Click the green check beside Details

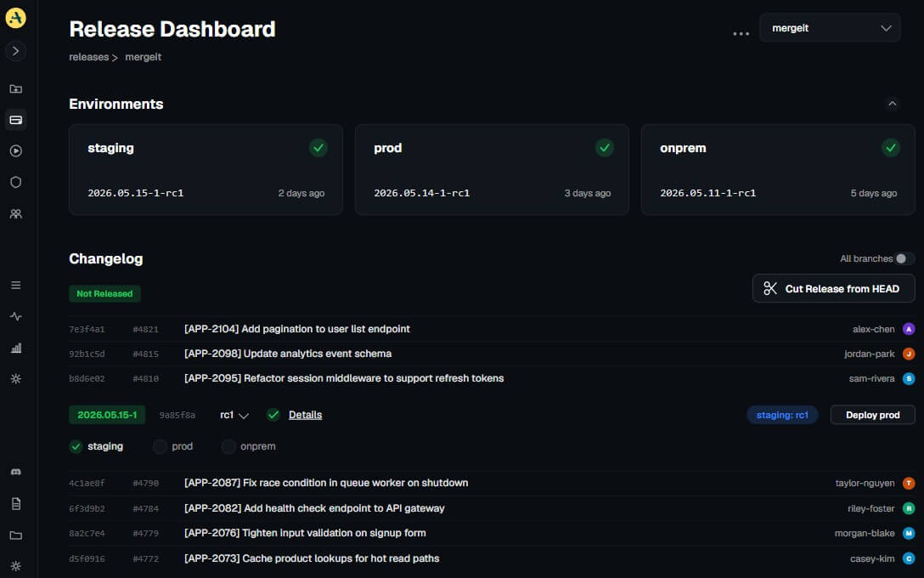[x=273, y=415]
